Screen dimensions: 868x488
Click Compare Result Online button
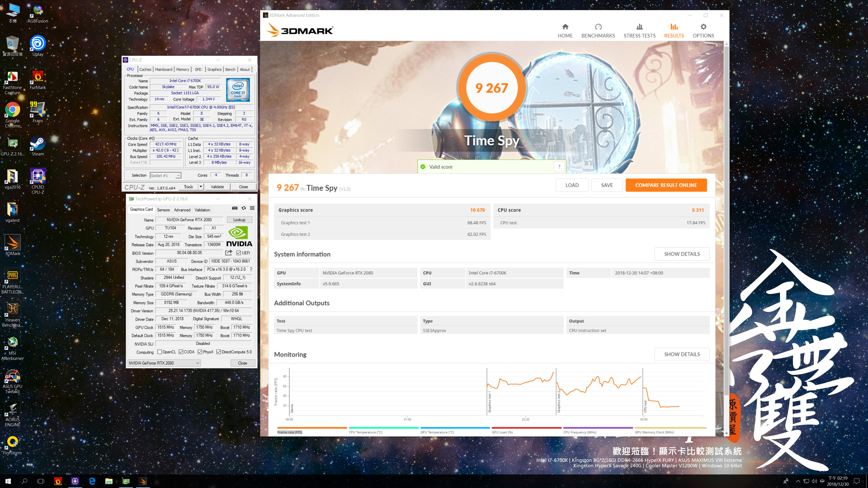pyautogui.click(x=666, y=185)
